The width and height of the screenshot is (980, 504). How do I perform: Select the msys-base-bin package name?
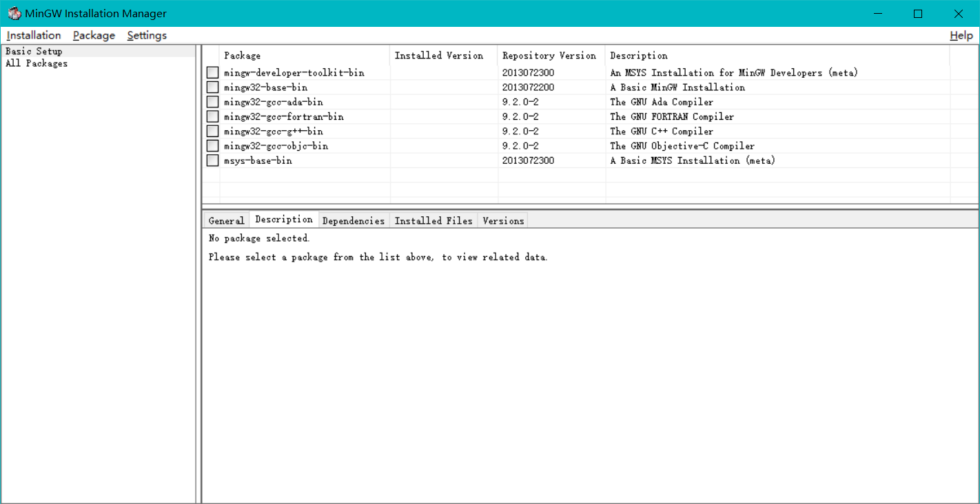click(x=258, y=160)
